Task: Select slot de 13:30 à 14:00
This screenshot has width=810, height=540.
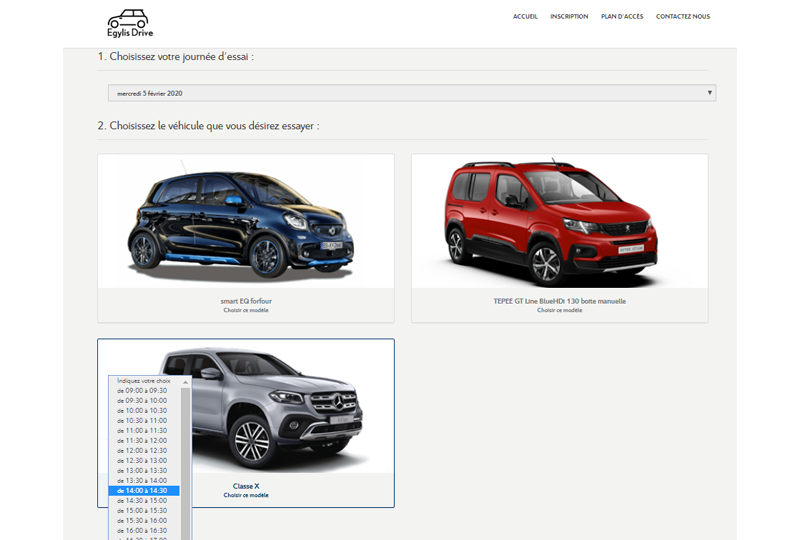Action: (x=144, y=481)
